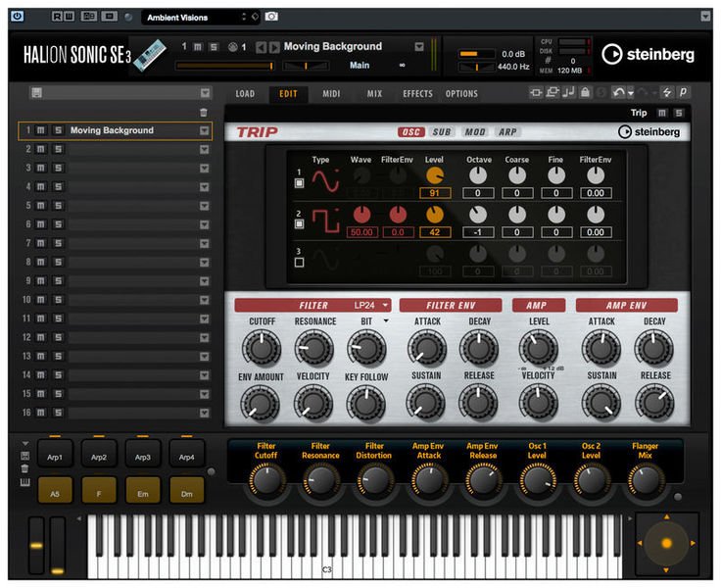
Task: Click the Steinberg logo at top right
Action: [x=649, y=54]
